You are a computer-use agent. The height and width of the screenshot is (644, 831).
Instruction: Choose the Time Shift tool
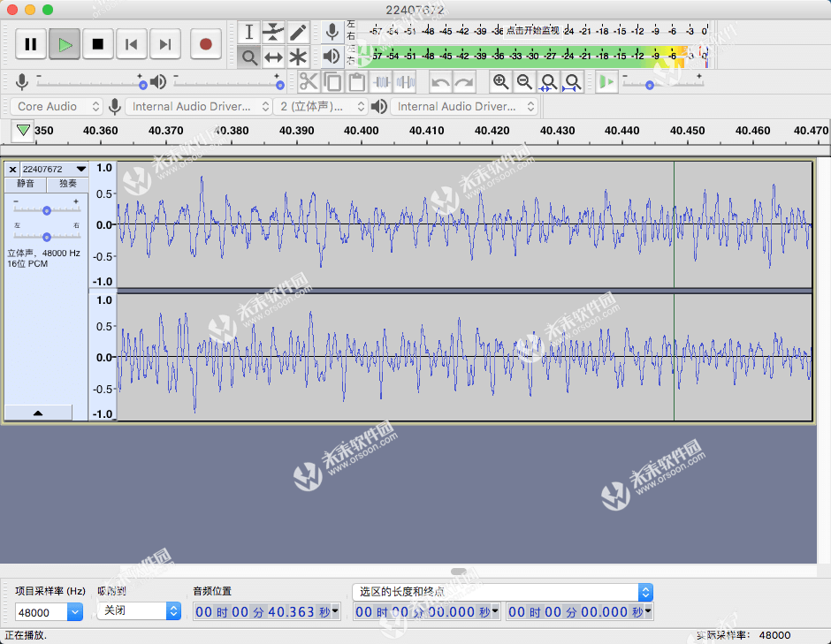272,56
